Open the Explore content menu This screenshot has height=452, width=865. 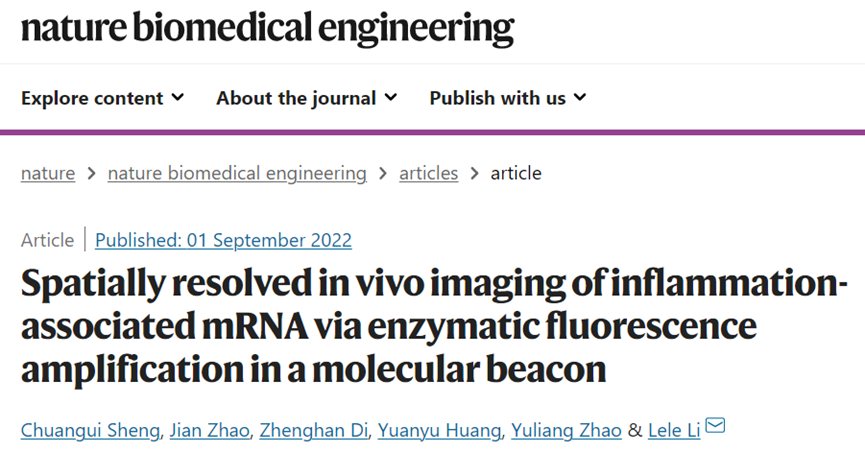point(103,98)
